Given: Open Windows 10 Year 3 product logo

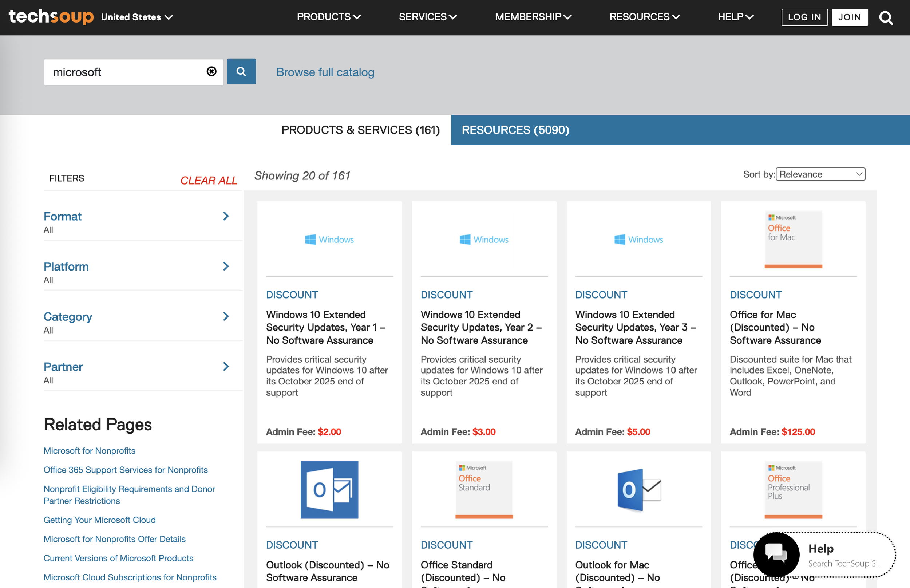Looking at the screenshot, I should [x=638, y=240].
